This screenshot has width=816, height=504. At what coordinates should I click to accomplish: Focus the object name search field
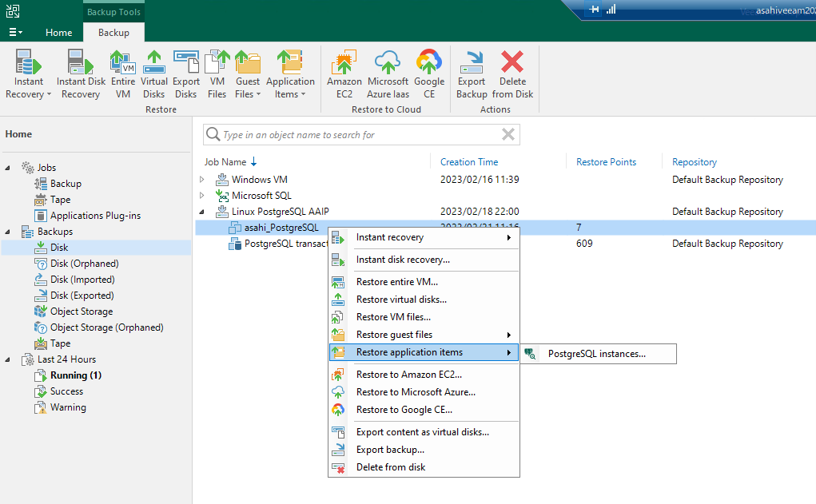361,135
